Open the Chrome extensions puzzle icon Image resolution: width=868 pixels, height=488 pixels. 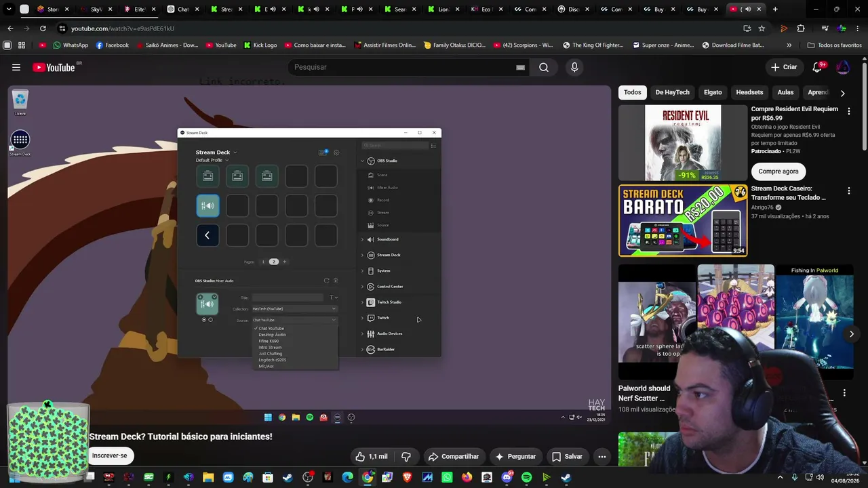(x=801, y=28)
